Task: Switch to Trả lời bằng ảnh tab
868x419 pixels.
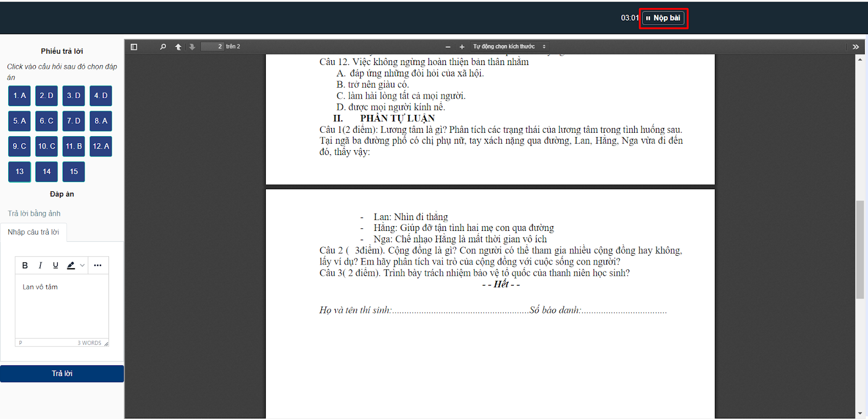Action: (34, 214)
